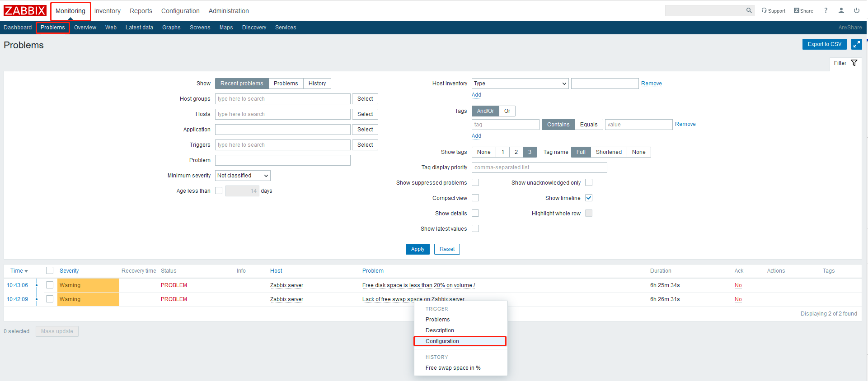Screen dimensions: 868x381
Task: Add another tag filter row
Action: pyautogui.click(x=477, y=136)
